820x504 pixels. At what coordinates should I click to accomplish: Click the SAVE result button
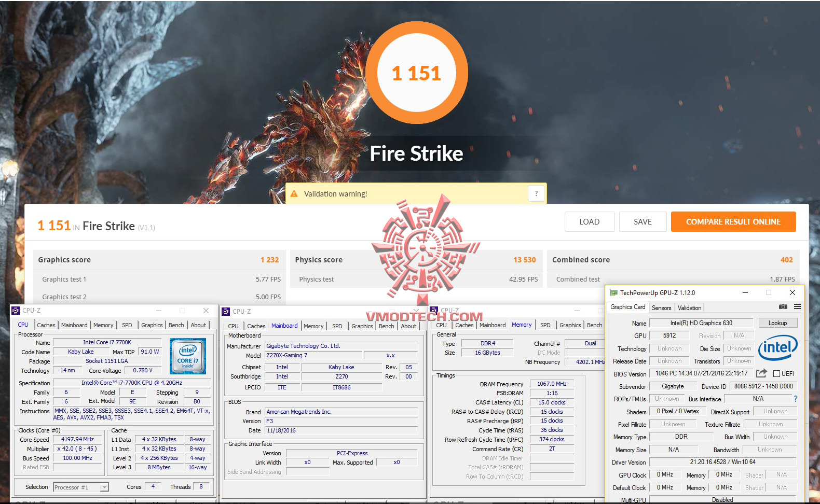tap(643, 221)
